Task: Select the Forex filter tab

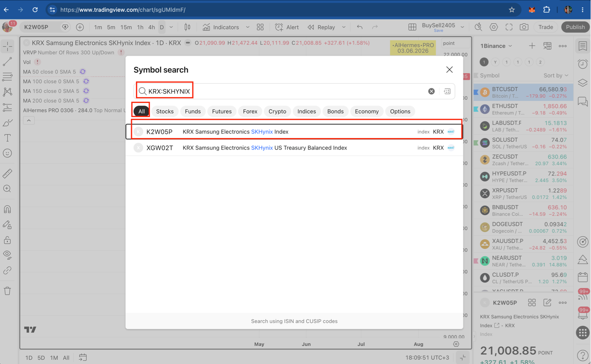Action: coord(250,111)
